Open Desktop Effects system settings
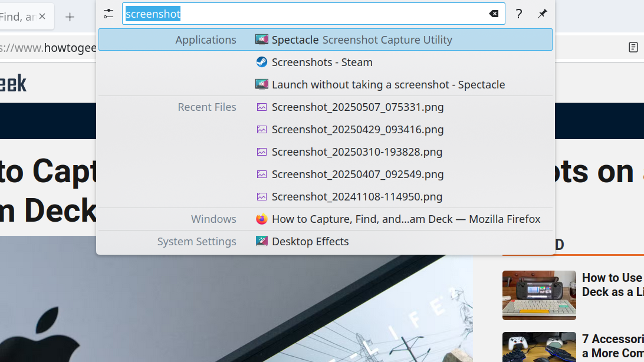This screenshot has height=362, width=644. click(310, 241)
